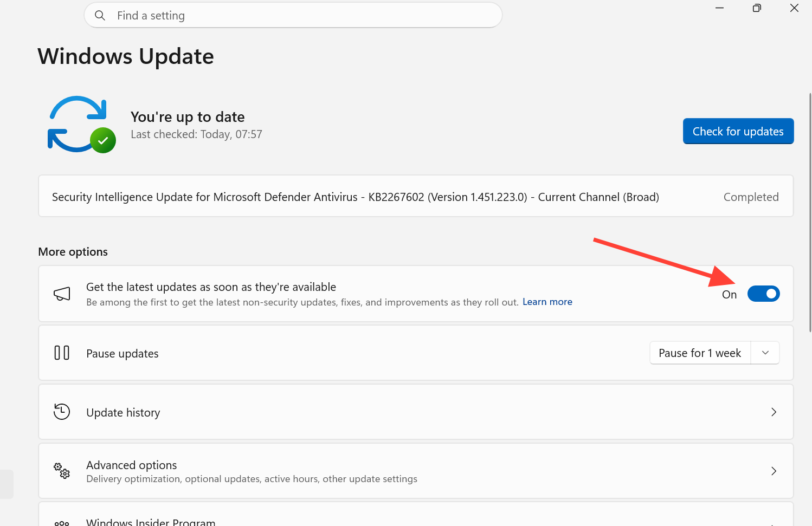This screenshot has height=526, width=812.
Task: Click into the Find a setting field
Action: coord(293,15)
